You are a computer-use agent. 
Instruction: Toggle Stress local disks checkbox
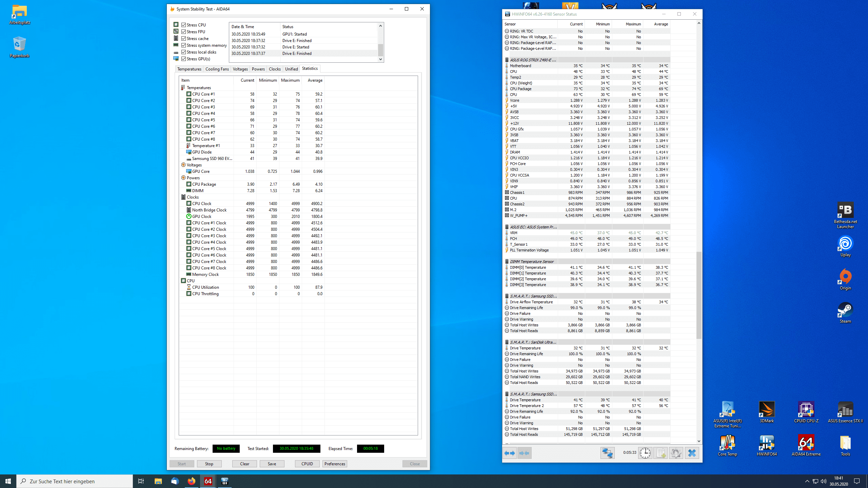183,52
